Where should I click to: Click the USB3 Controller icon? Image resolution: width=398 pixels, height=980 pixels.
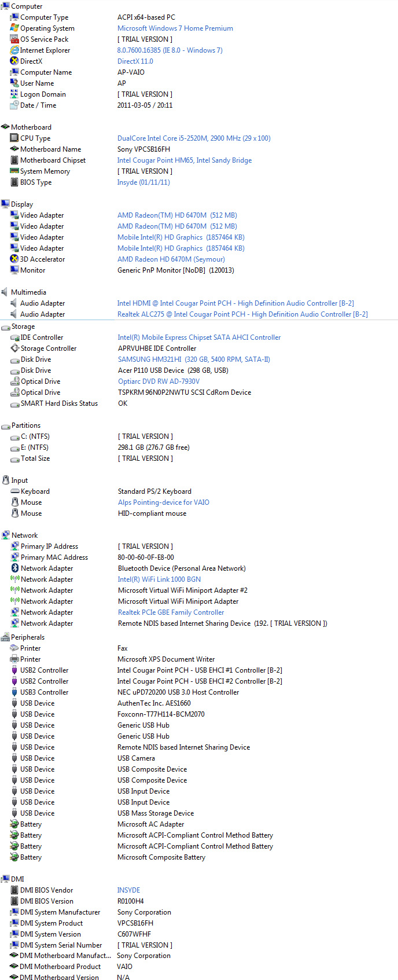tap(14, 692)
